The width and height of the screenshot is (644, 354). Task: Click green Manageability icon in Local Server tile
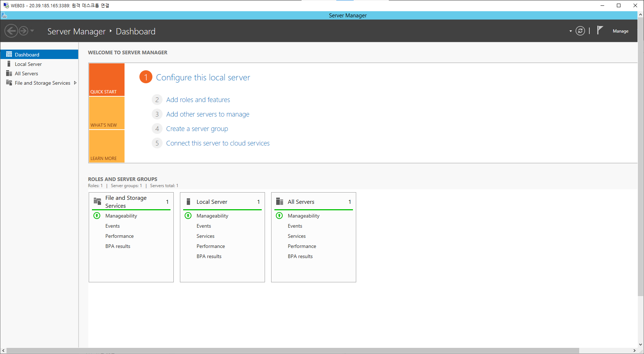tap(188, 216)
